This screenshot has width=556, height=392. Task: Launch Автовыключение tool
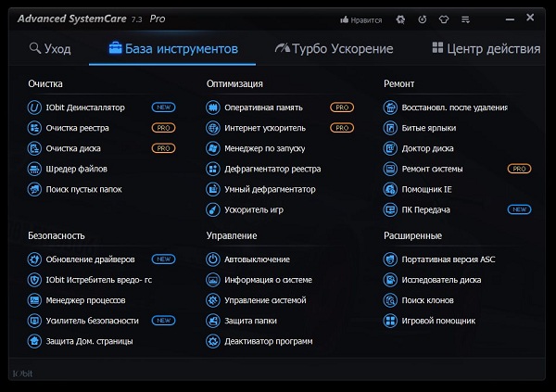[x=257, y=259]
